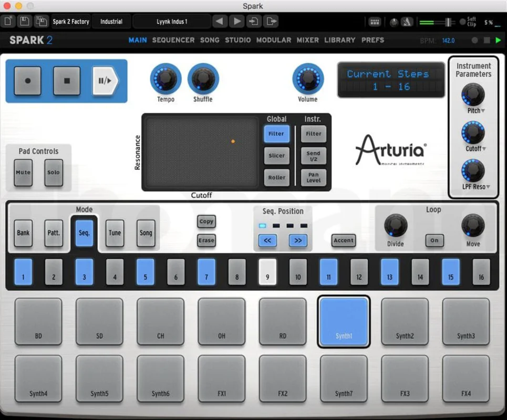The height and width of the screenshot is (420, 507).
Task: Click the export preset icon
Action: coord(271,22)
